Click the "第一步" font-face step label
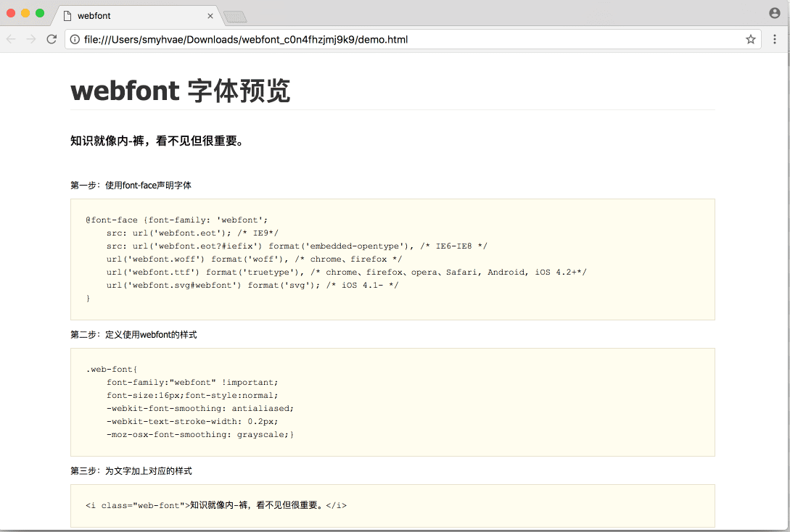 coord(131,186)
